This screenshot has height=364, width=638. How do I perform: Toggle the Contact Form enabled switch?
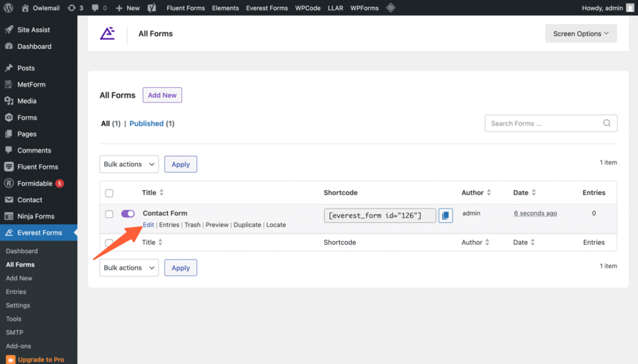[128, 214]
